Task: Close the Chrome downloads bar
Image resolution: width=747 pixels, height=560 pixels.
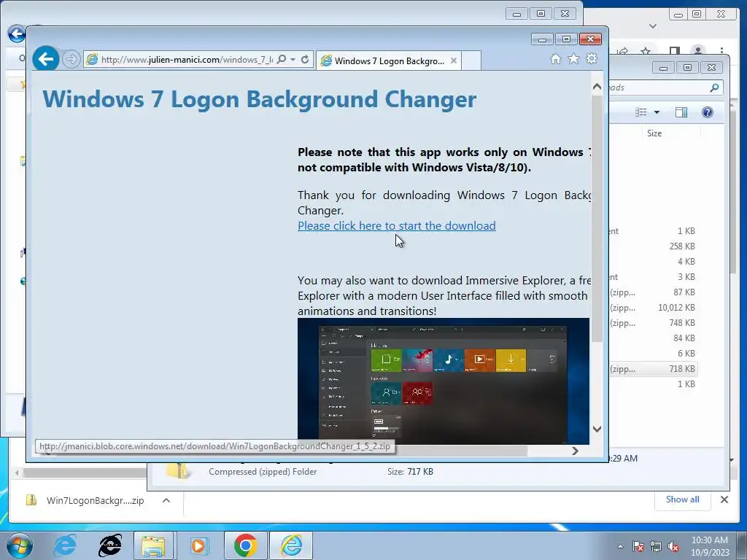Action: (724, 499)
